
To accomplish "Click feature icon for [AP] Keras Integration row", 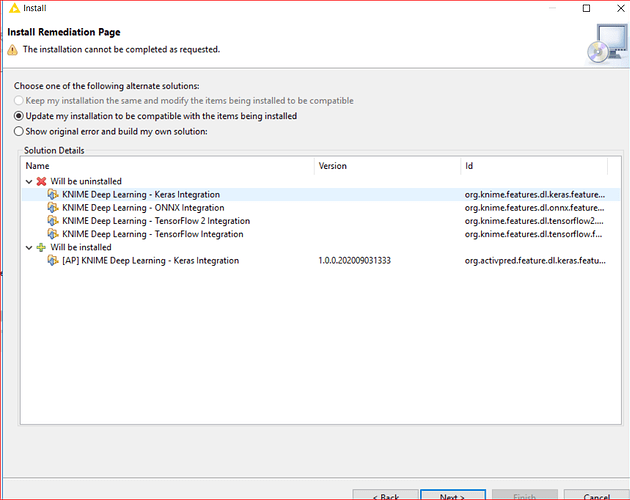I will [53, 261].
